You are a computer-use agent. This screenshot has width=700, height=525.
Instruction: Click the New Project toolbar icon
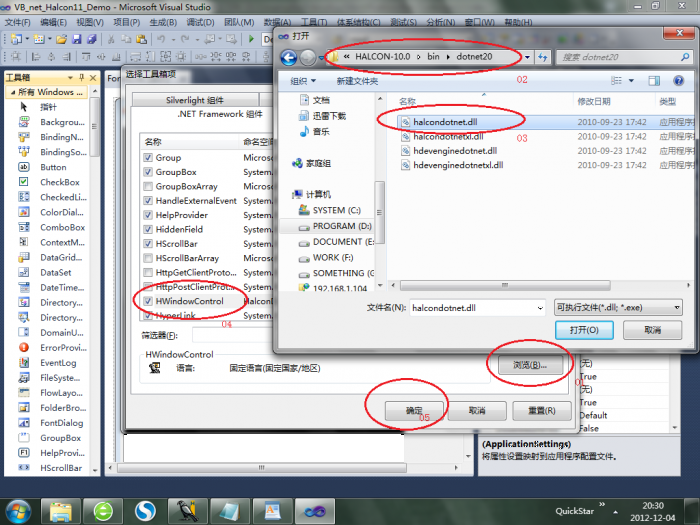16,39
